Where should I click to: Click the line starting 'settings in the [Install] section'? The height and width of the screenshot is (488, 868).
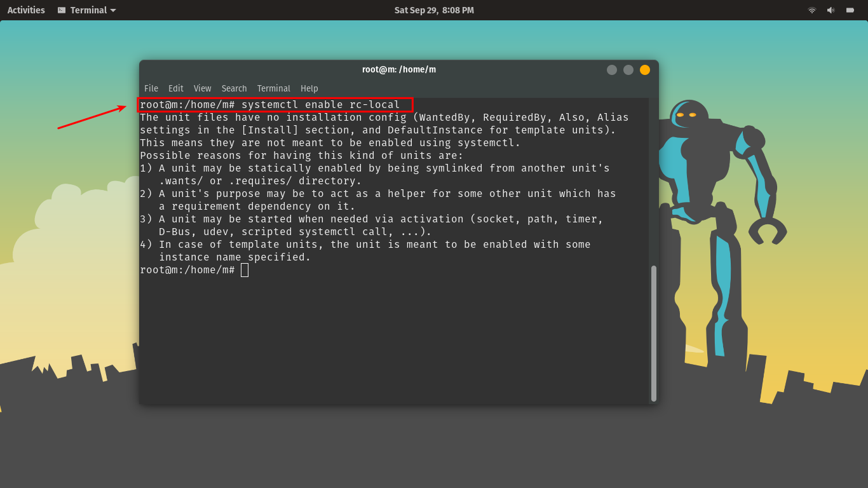coord(378,130)
